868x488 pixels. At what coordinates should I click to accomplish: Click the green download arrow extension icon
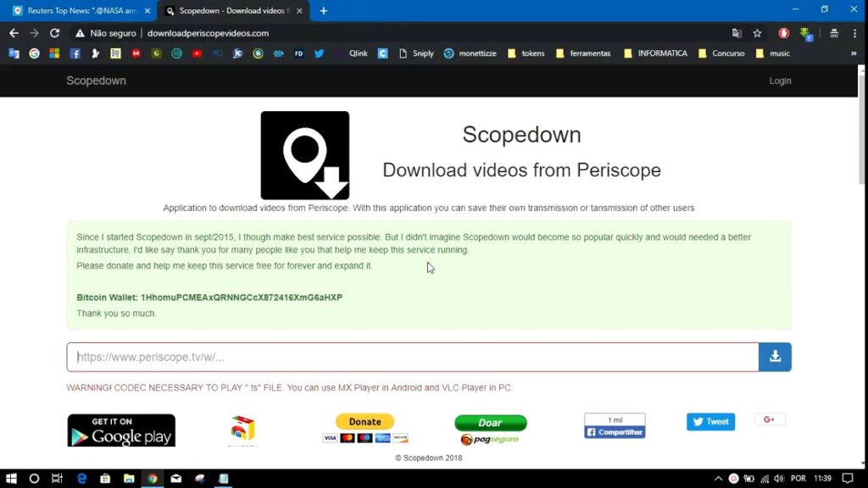click(806, 34)
